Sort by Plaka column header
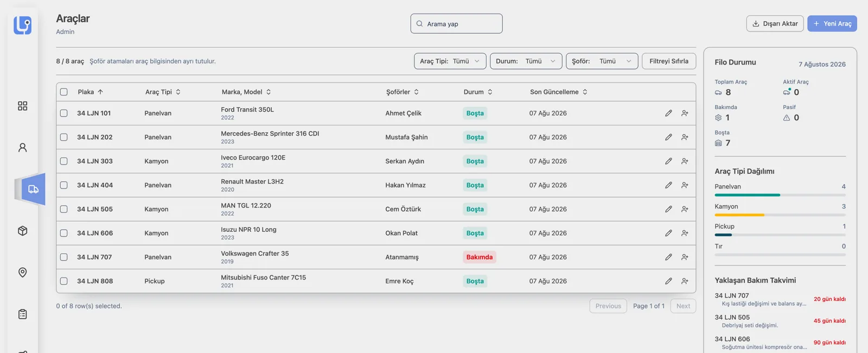The width and height of the screenshot is (868, 353). pos(90,92)
